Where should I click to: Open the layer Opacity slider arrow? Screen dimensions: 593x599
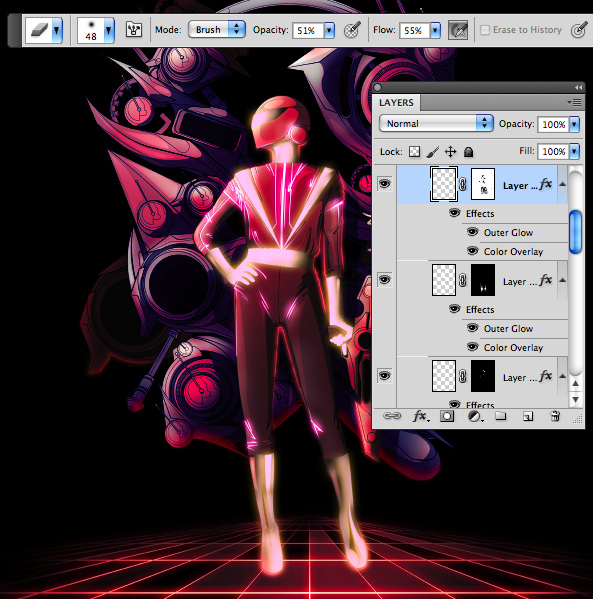coord(575,124)
